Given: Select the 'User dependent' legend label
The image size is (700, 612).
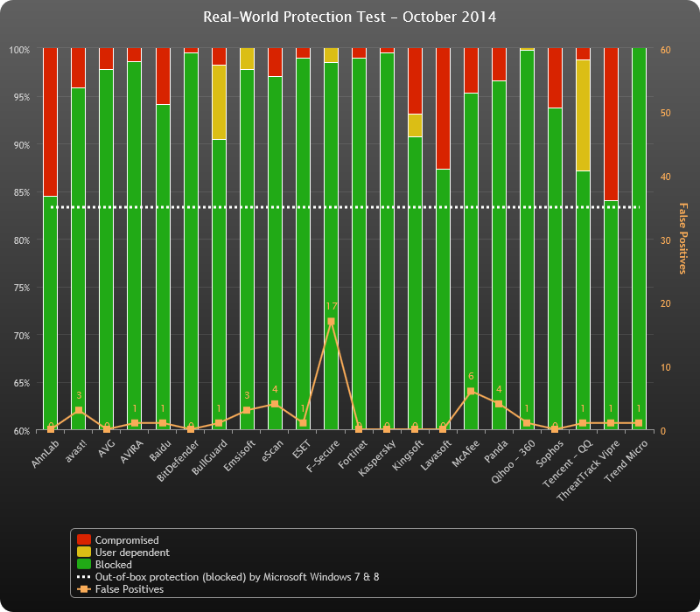Looking at the screenshot, I should 132,553.
